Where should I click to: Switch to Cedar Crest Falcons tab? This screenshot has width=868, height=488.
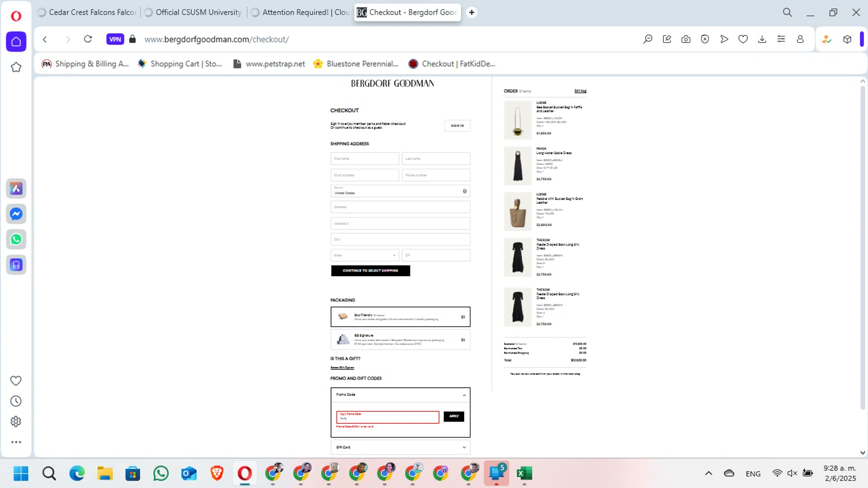tap(87, 12)
